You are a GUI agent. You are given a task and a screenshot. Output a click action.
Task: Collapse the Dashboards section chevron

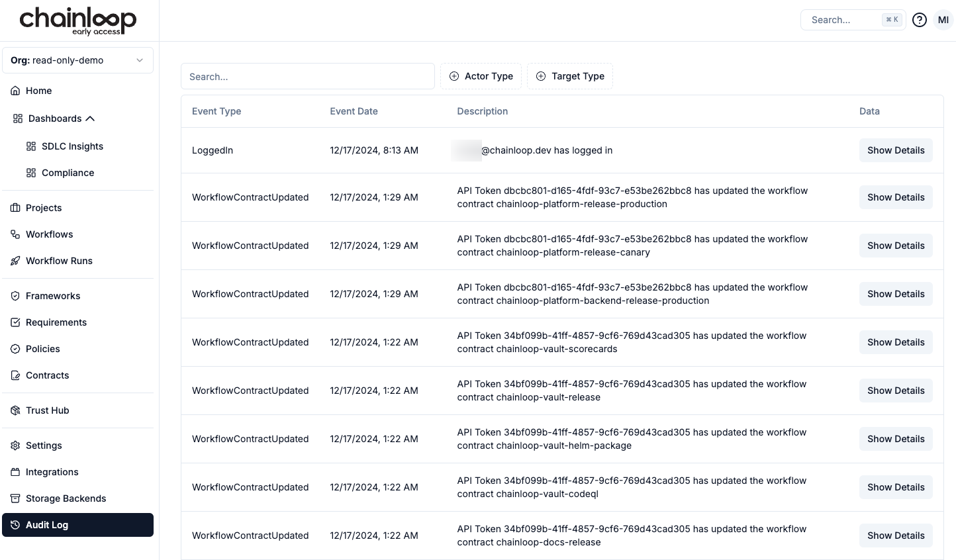tap(91, 118)
